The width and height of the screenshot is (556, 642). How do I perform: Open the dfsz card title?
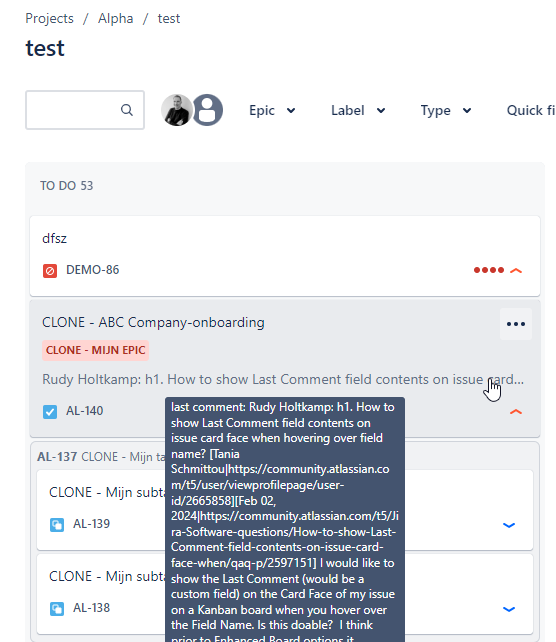pos(54,238)
